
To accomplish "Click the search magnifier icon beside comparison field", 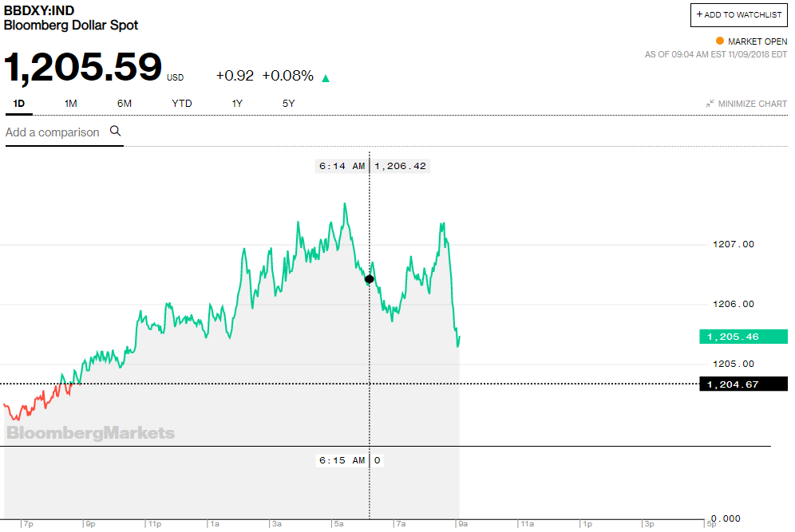I will [115, 132].
